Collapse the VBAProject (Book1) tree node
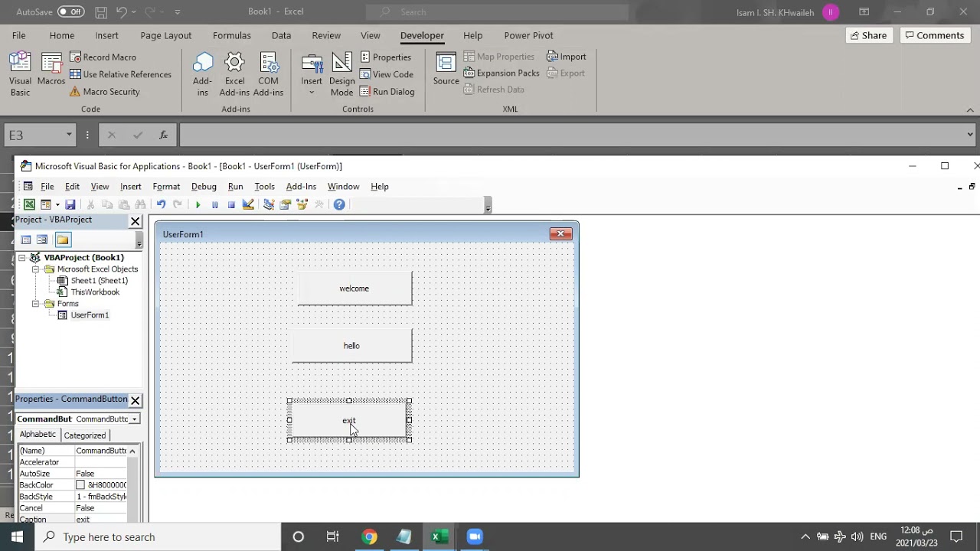This screenshot has width=980, height=551. [x=22, y=258]
